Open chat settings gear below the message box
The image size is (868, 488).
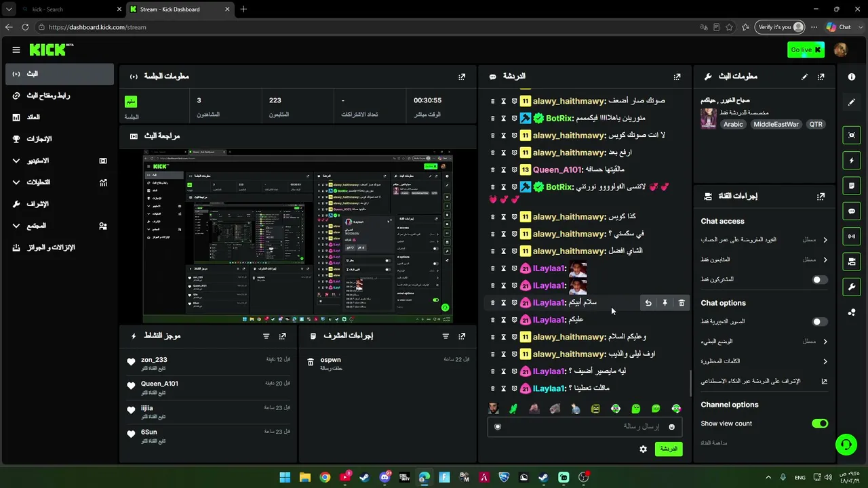point(643,449)
